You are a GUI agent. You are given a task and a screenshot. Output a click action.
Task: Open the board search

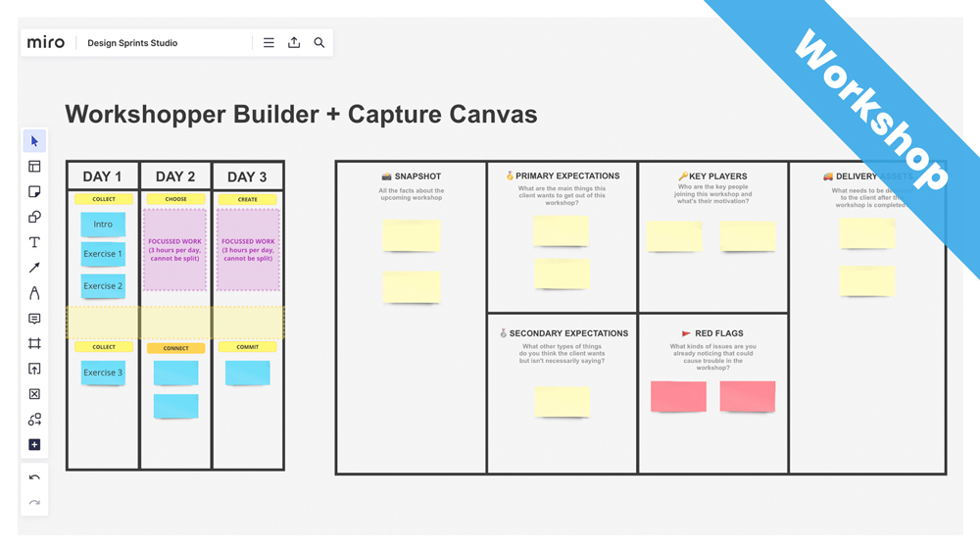pyautogui.click(x=319, y=43)
